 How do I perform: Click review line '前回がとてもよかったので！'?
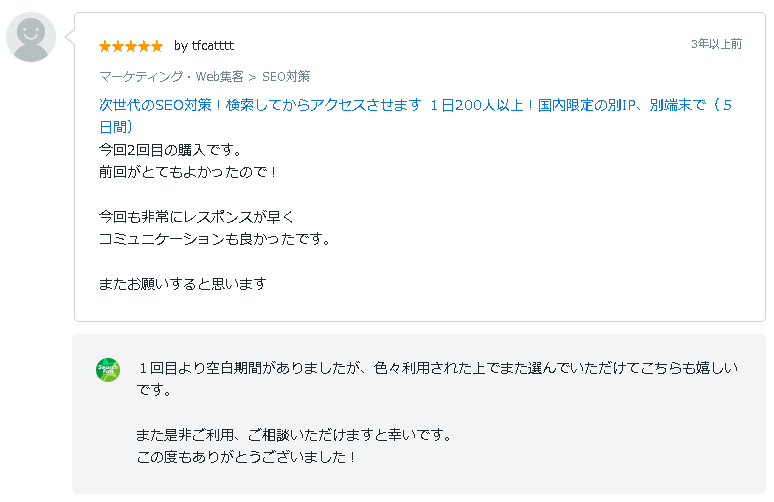click(x=188, y=172)
